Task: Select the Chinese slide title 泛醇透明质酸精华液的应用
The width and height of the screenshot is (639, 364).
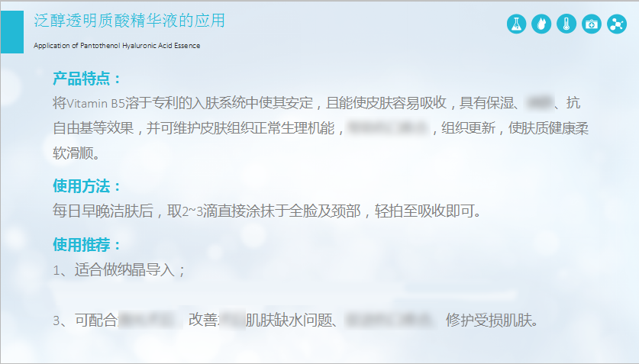Action: (129, 21)
